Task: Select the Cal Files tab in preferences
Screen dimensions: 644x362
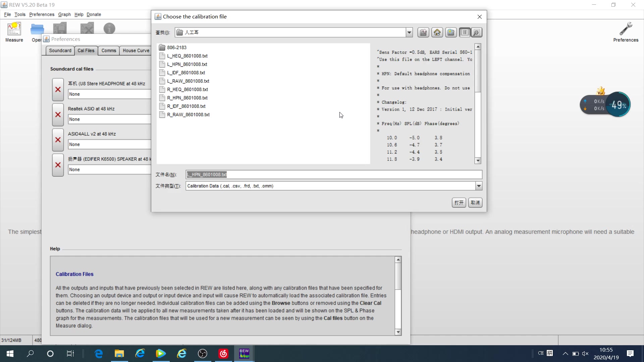Action: pos(86,50)
